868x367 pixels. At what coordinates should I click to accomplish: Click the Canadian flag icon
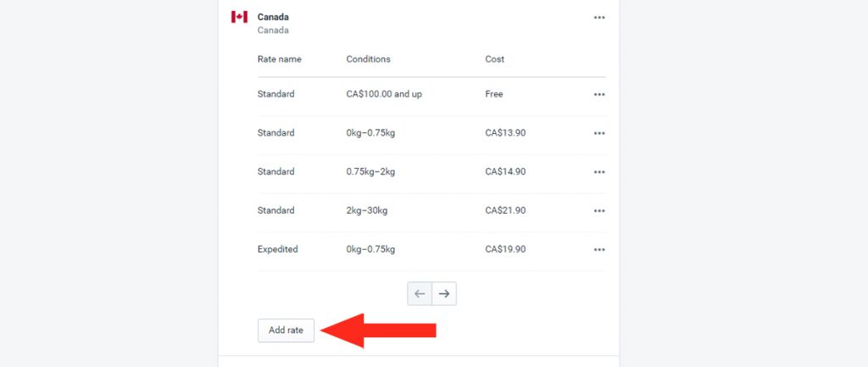click(x=239, y=17)
